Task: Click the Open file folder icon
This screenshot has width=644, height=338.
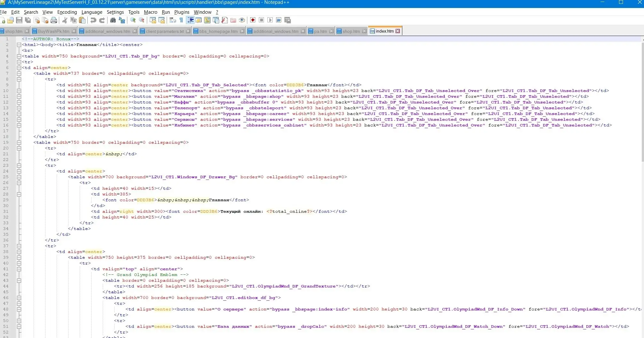Action: point(11,20)
